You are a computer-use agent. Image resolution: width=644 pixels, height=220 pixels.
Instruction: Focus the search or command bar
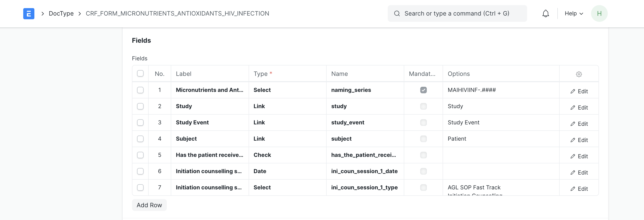click(x=457, y=13)
